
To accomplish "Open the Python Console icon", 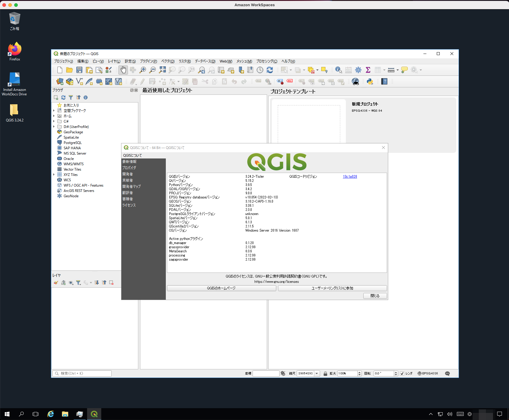I will 370,81.
